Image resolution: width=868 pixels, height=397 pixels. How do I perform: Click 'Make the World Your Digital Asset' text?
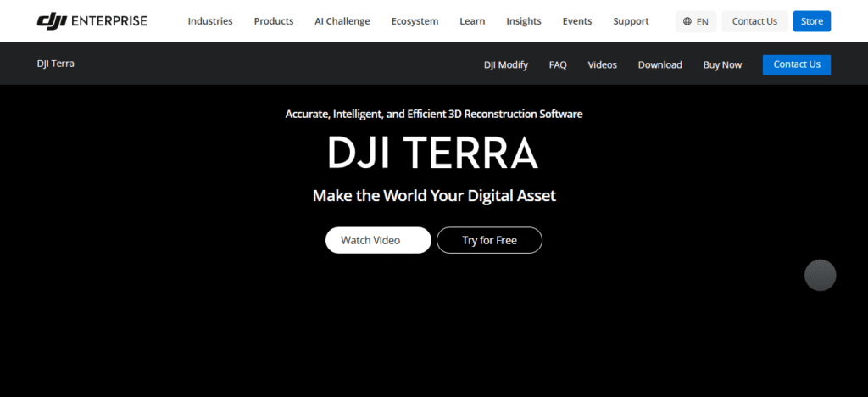point(434,195)
